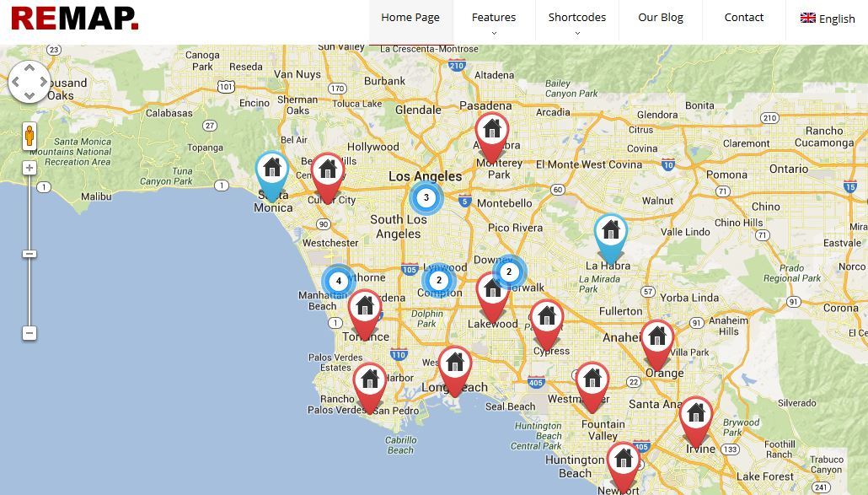Click the Burbank map label

pos(384,81)
